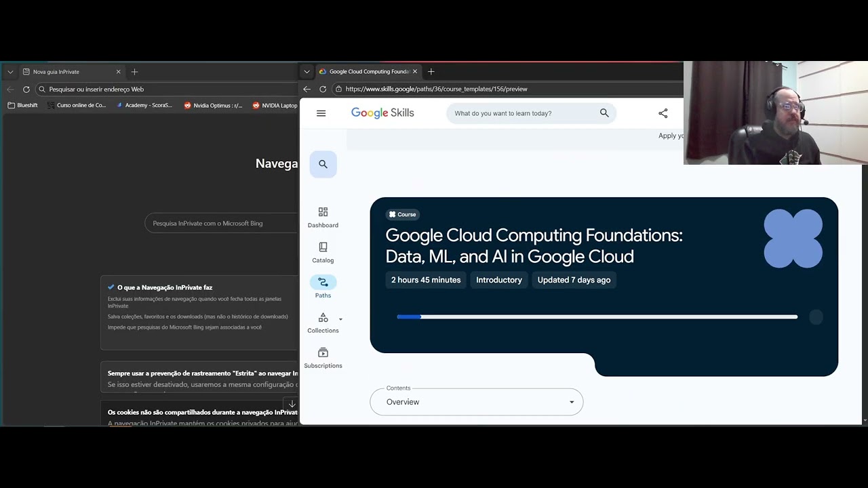868x488 pixels.
Task: Click the lock site info icon in URL bar
Action: click(338, 89)
